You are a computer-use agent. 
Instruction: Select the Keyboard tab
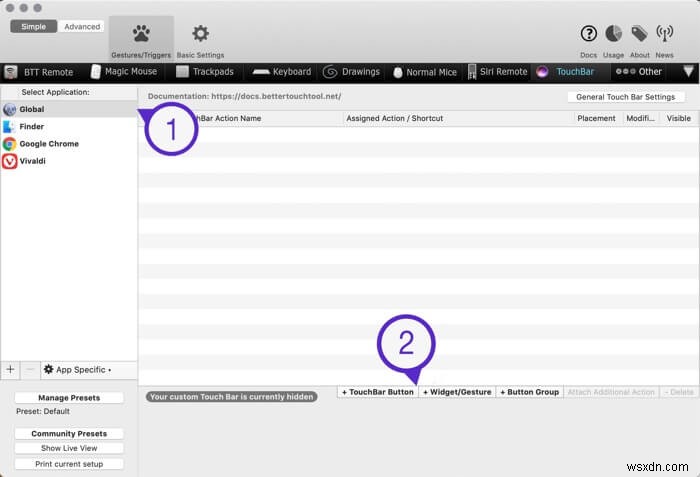282,71
